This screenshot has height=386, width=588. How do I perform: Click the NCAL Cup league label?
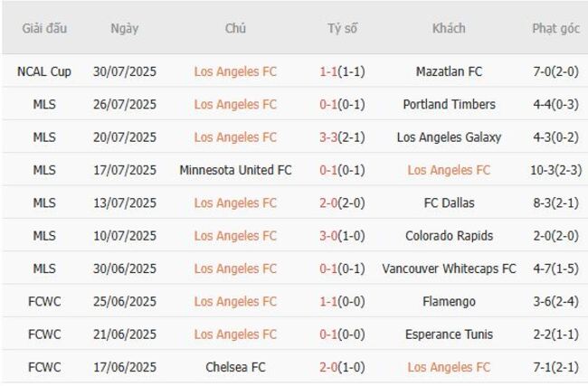(x=43, y=71)
